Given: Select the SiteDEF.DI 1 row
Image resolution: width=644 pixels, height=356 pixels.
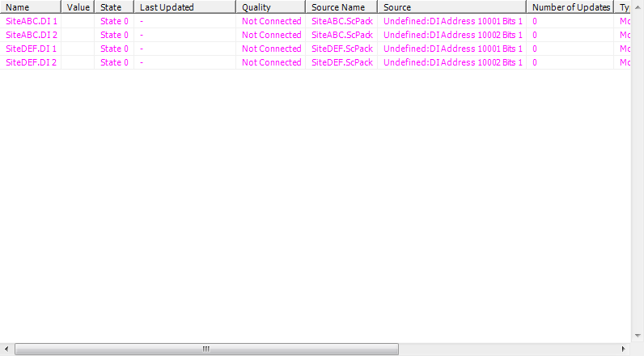Looking at the screenshot, I should pos(32,49).
